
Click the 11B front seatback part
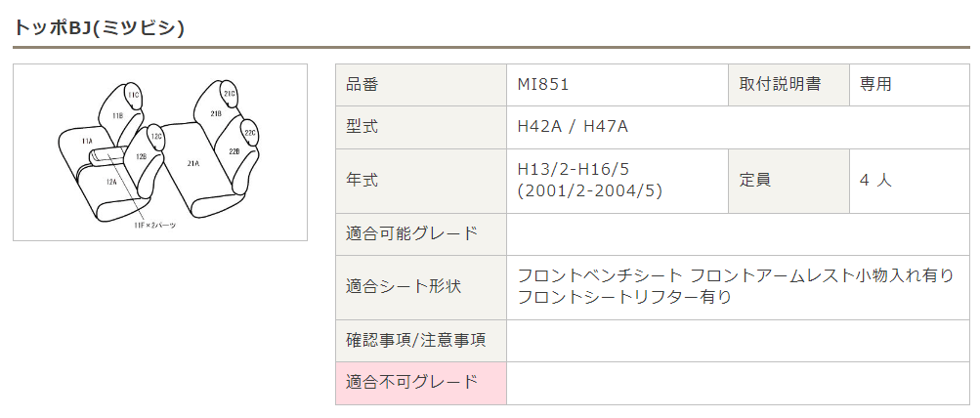coord(117,116)
